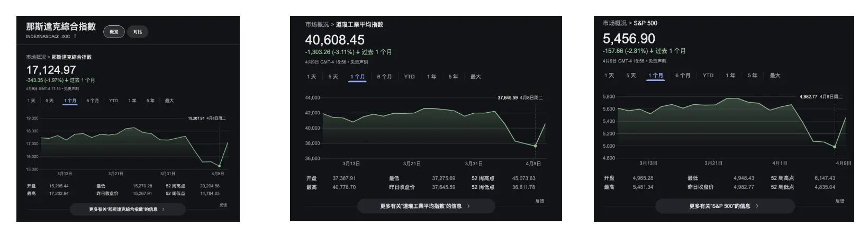The image size is (868, 235).
Task: Select 6个月 range tab in Dow Jones panel
Action: pos(385,77)
